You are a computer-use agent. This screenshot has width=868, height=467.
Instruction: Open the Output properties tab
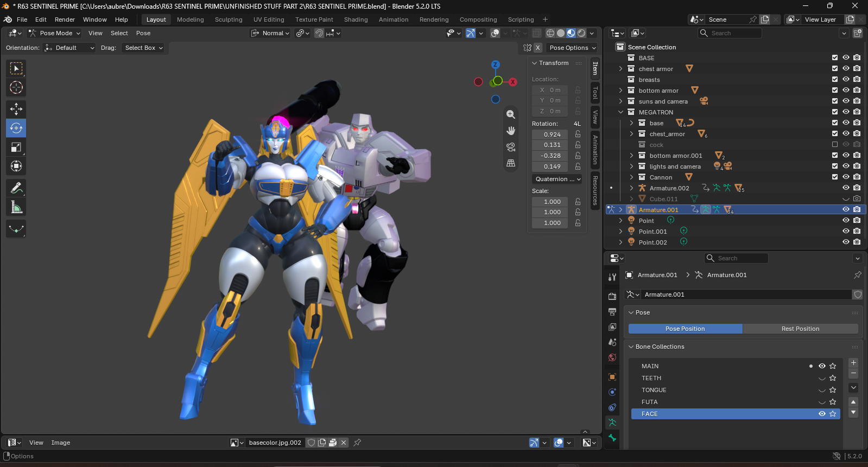pyautogui.click(x=612, y=312)
